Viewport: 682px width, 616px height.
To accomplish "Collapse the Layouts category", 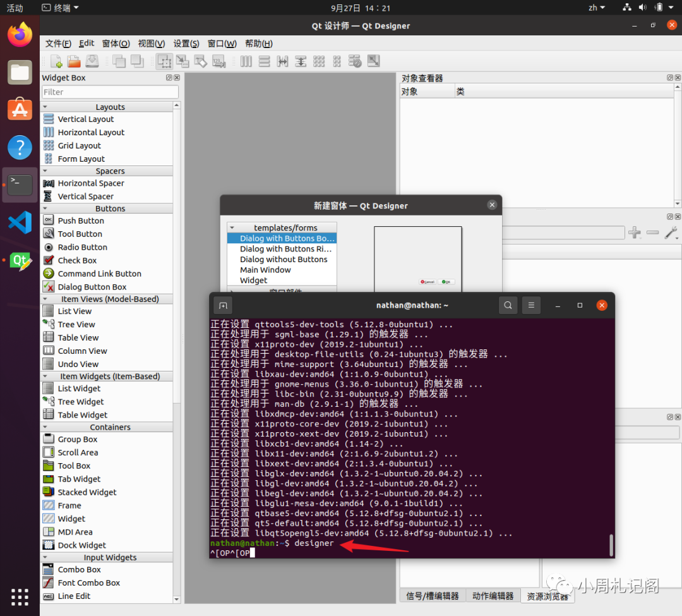I will (45, 107).
